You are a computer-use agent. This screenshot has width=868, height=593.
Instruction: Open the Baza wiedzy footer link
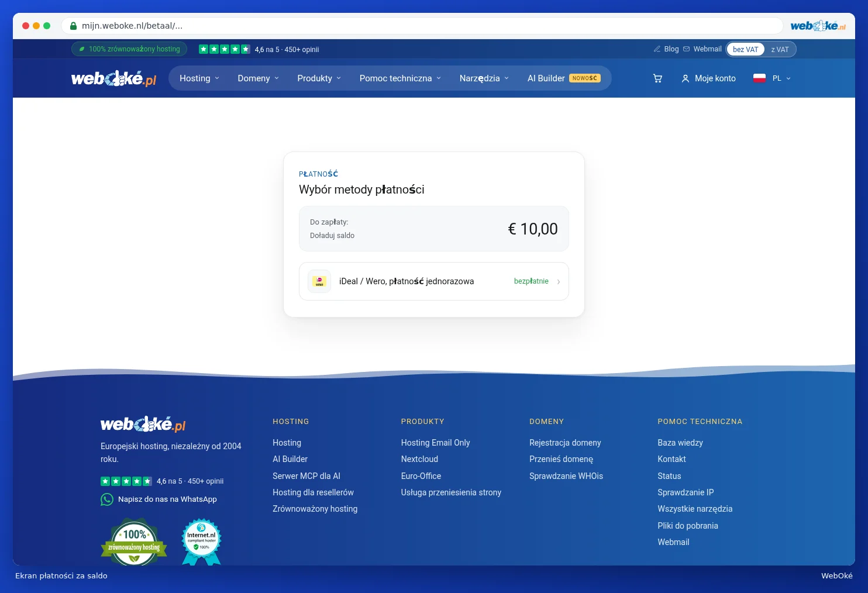(680, 443)
